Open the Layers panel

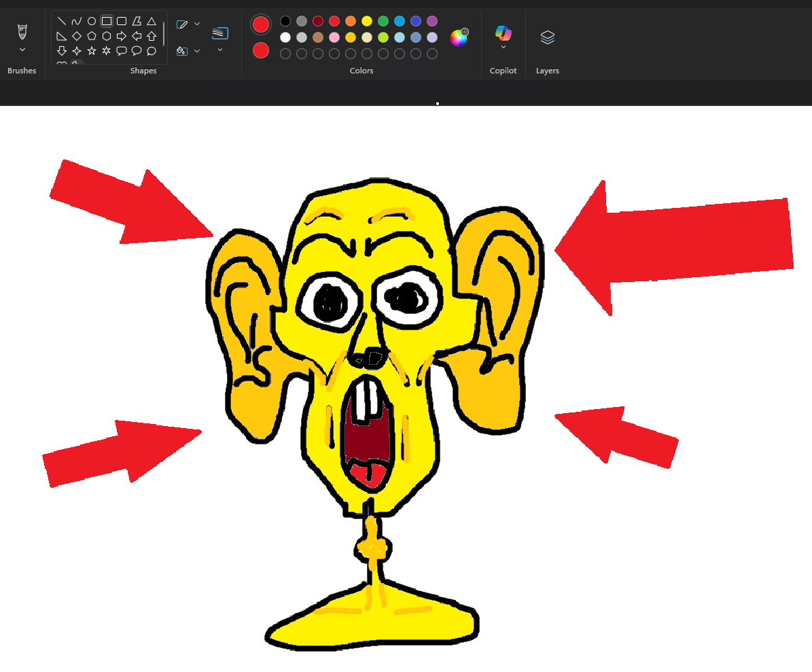click(x=548, y=37)
